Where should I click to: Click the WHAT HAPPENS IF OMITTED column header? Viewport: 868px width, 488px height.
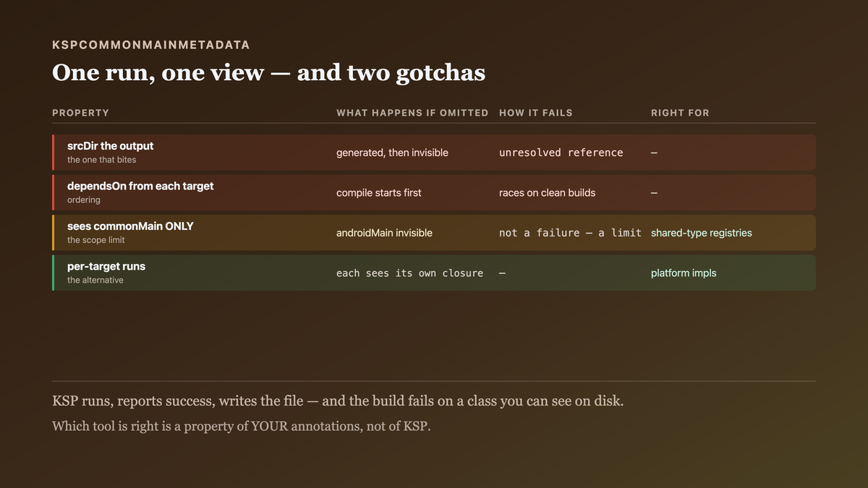tap(412, 113)
